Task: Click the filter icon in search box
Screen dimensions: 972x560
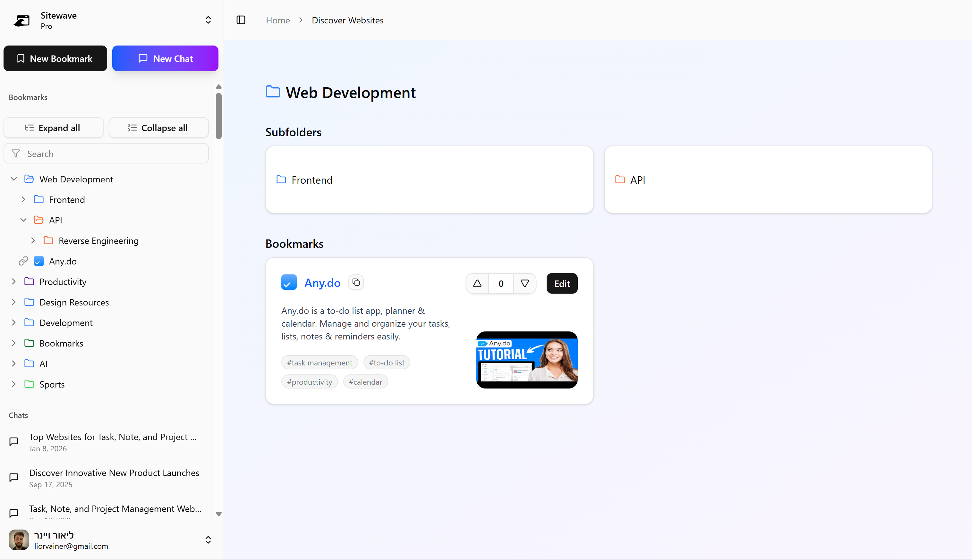Action: [x=16, y=154]
